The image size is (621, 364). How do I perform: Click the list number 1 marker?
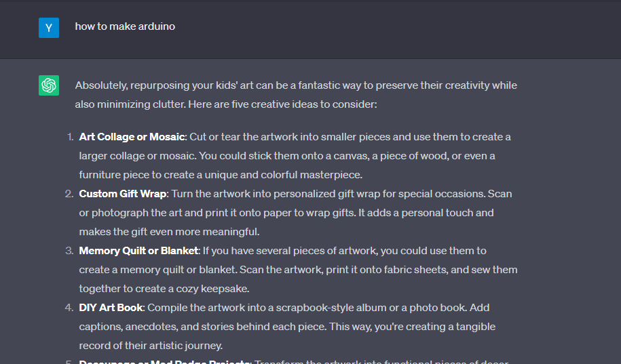tap(70, 137)
